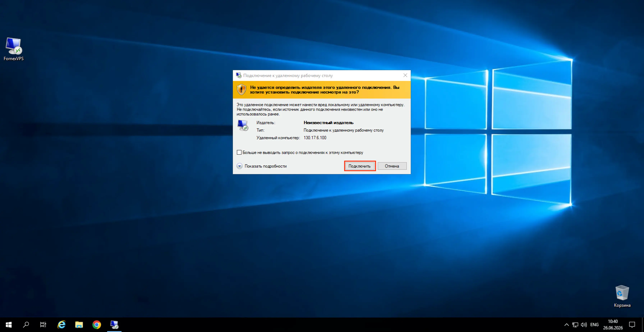Screen dimensions: 644x332
Task: Open the FornexVPS desktop shortcut
Action: (x=13, y=49)
